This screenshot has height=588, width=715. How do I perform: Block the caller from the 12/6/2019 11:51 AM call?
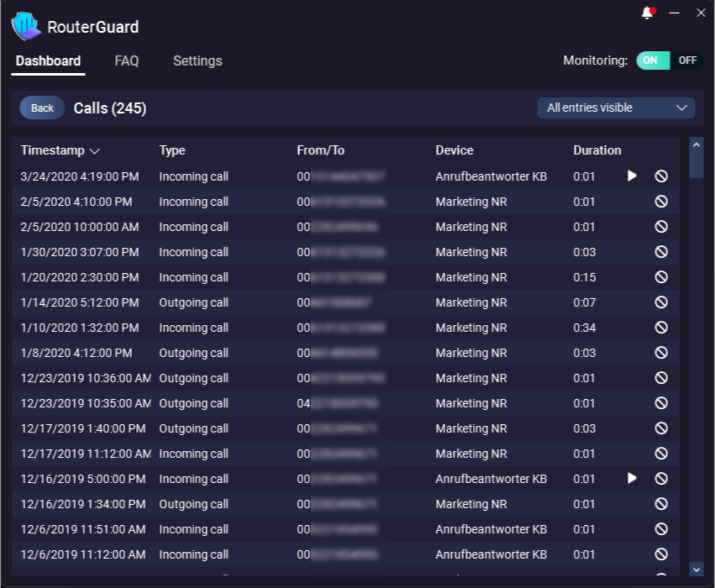pos(661,528)
